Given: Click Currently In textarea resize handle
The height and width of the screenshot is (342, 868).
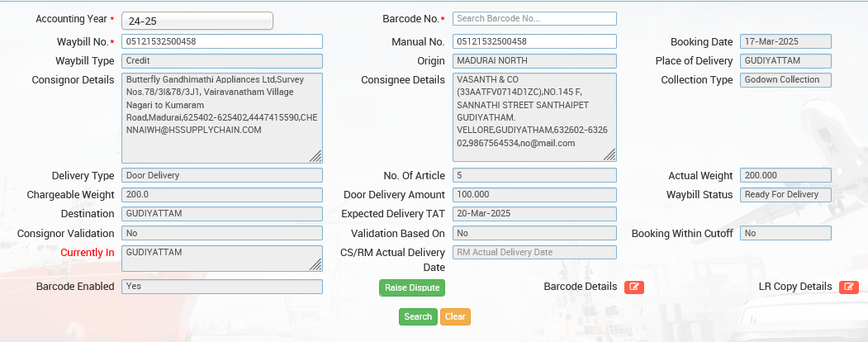Looking at the screenshot, I should [315, 264].
